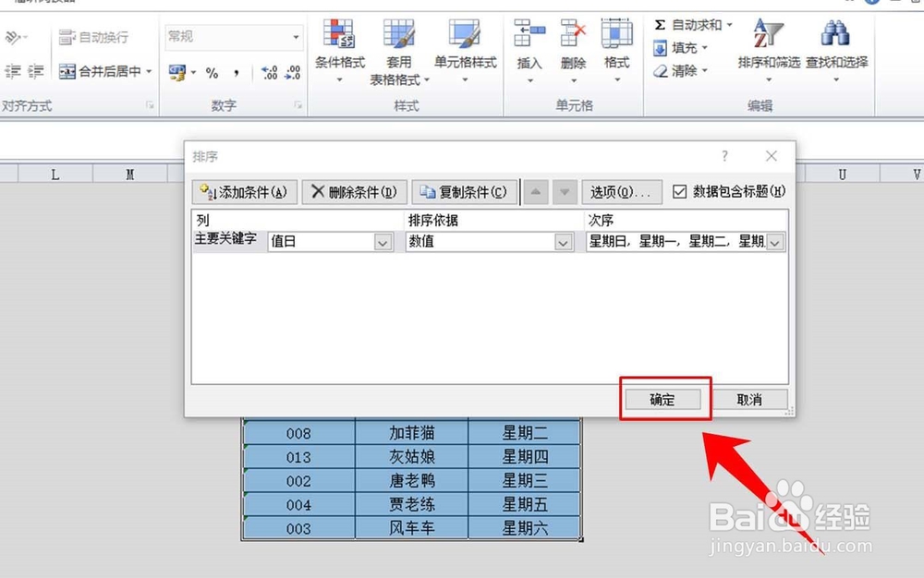Click 添加条件 to add a sort level
924x578 pixels.
[244, 192]
